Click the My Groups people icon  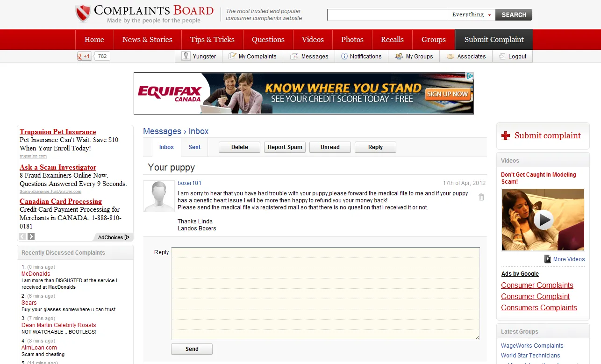[x=399, y=56]
